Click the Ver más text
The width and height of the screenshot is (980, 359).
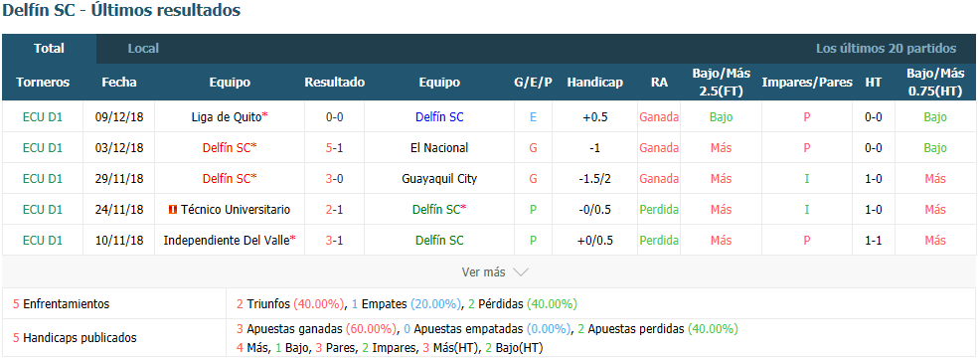(483, 272)
